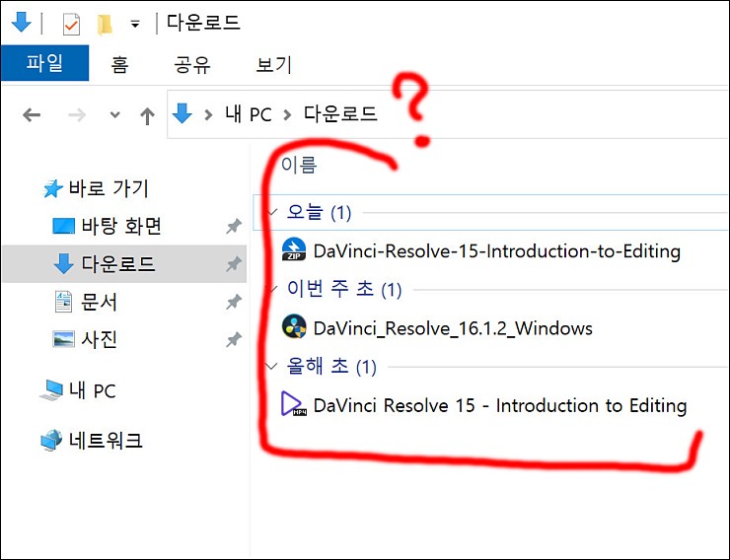Click the download icon in address bar

coord(182,113)
